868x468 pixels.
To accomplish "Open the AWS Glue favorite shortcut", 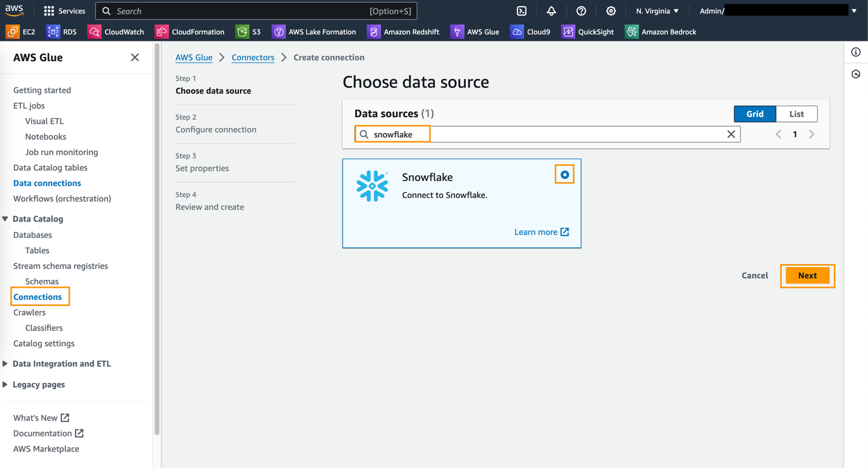I will tap(475, 32).
